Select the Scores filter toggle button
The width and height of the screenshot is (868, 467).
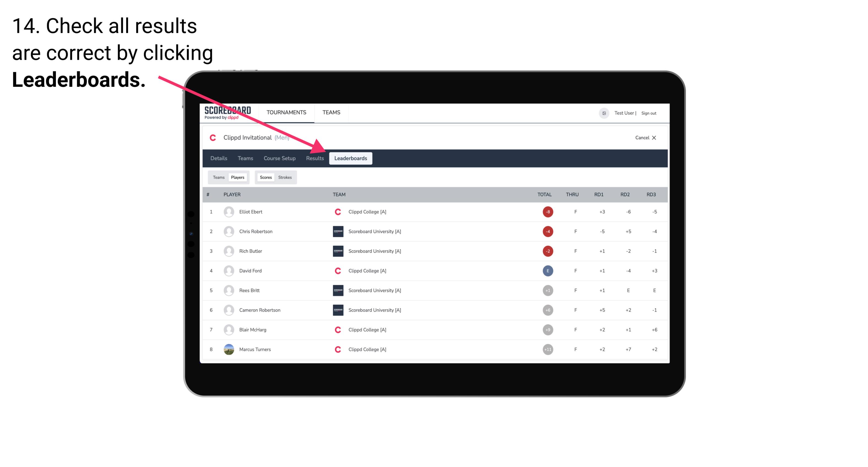[x=264, y=177]
